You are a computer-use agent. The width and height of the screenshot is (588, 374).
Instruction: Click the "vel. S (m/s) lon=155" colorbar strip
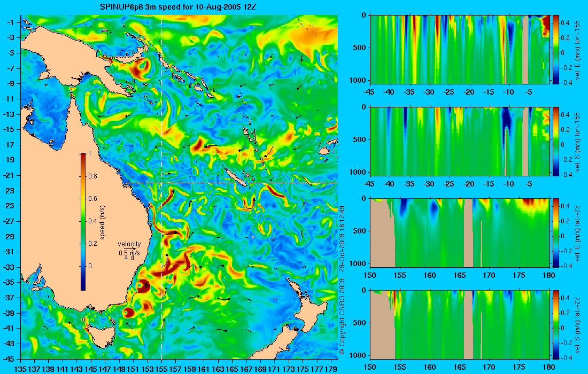[x=556, y=141]
